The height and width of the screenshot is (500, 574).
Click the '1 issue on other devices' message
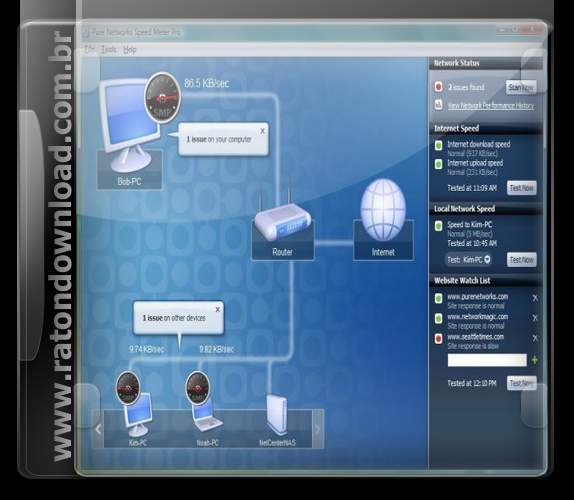174,318
